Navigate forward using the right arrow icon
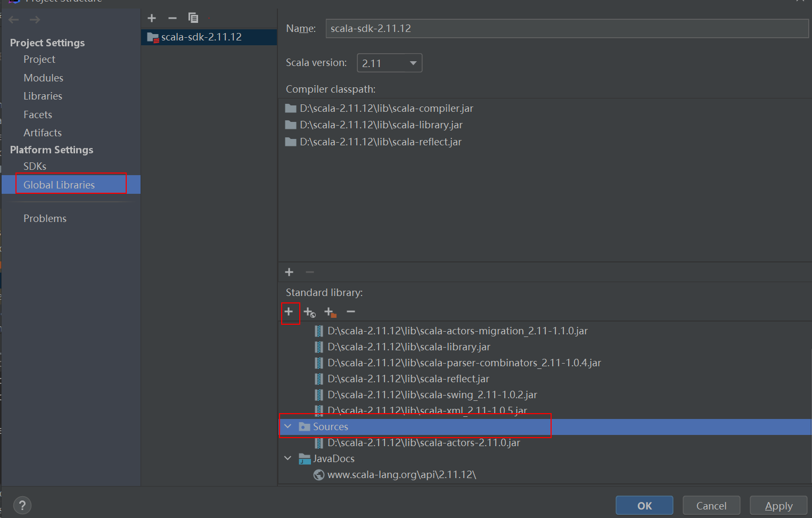Screen dimensions: 812x518 pos(34,19)
